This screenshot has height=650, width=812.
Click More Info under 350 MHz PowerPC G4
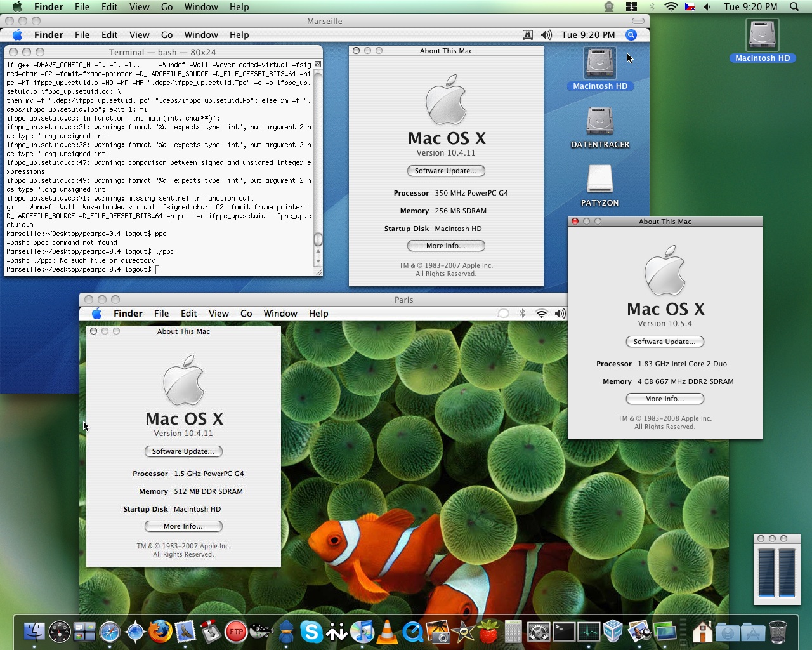446,246
